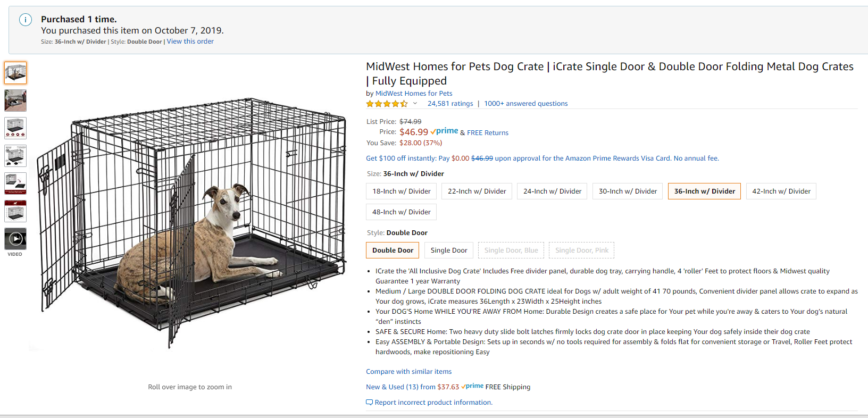
Task: Click the report incorrect info speech icon
Action: tap(369, 403)
